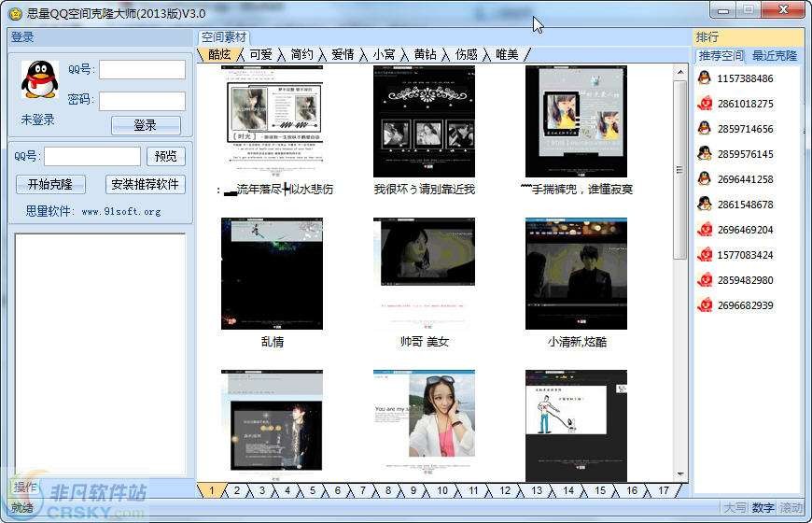Go to page 5 of templates
This screenshot has width=812, height=523.
pos(313,490)
